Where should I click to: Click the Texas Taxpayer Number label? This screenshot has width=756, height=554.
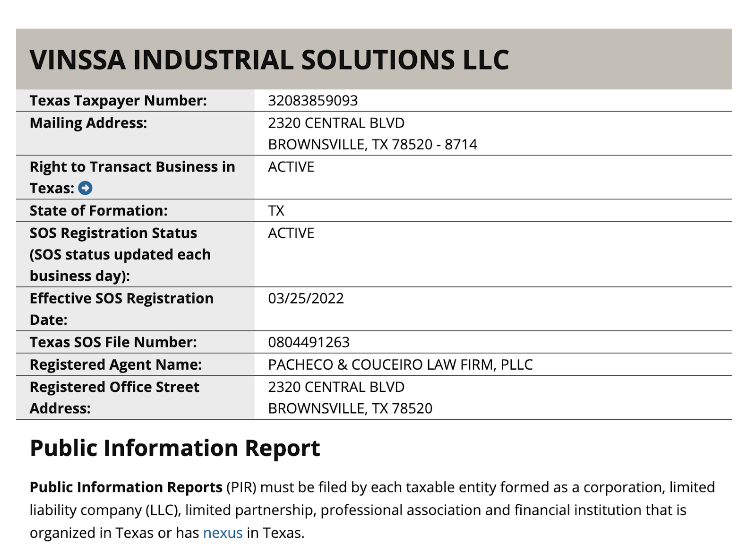click(118, 101)
